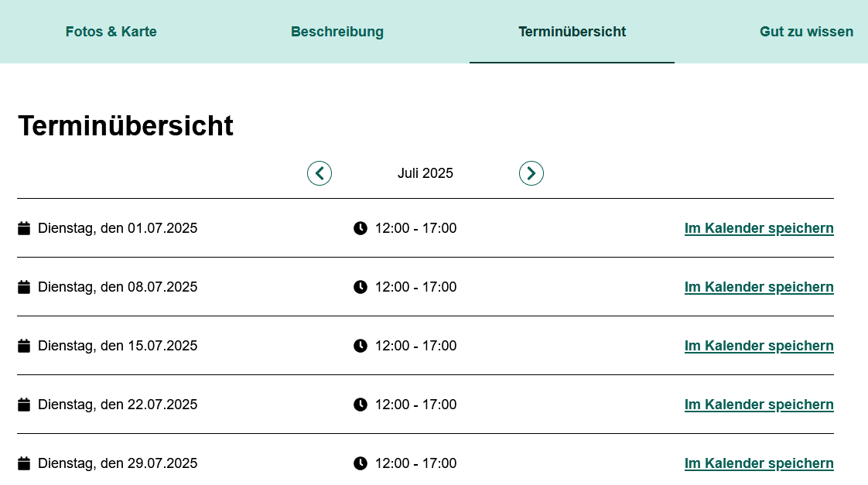Open the Gut zu wissen tab
This screenshot has width=868, height=485.
click(806, 32)
